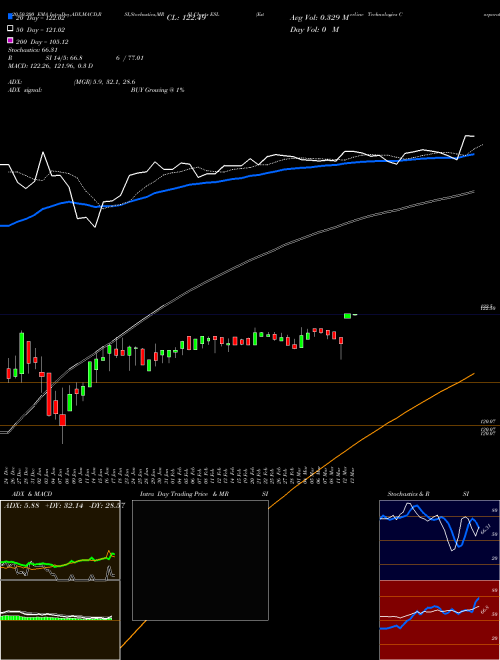This screenshot has height=660, width=500.
Task: Open the ADX indicator mini chart
Action: click(x=60, y=540)
